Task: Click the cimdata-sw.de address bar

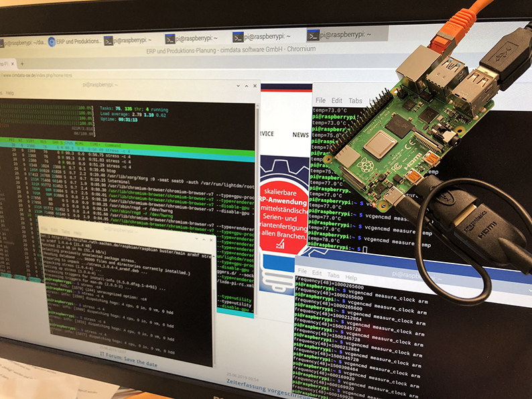Action: click(x=36, y=75)
